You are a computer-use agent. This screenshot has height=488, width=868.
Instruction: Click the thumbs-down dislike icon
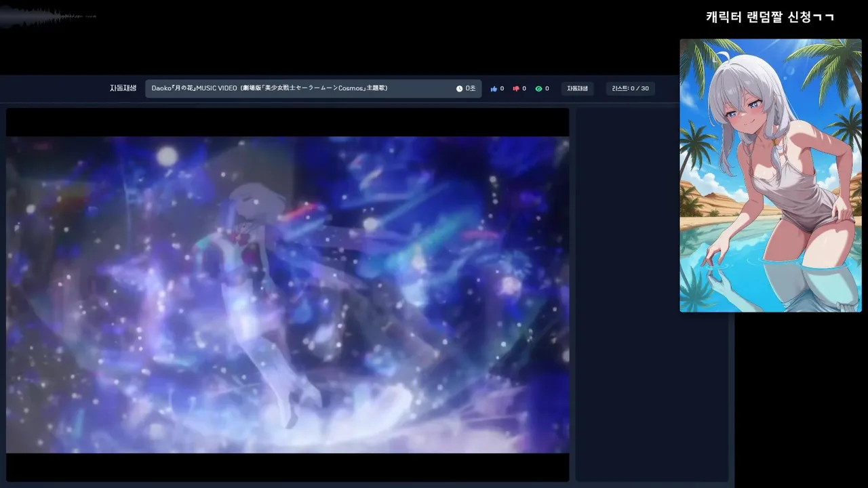click(x=516, y=89)
